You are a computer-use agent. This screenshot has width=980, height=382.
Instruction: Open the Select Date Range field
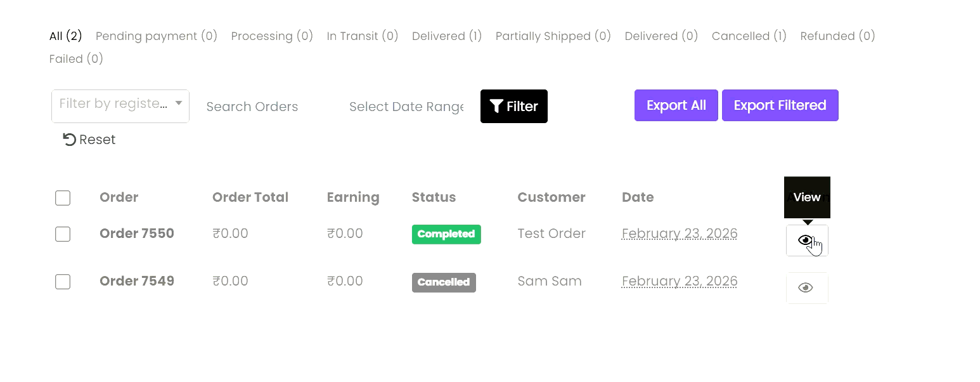tap(406, 107)
